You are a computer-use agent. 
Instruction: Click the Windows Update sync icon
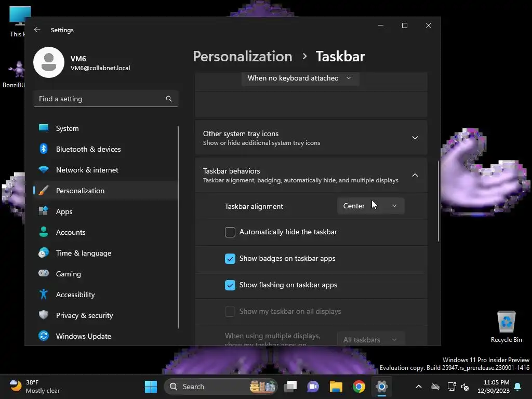click(x=44, y=336)
